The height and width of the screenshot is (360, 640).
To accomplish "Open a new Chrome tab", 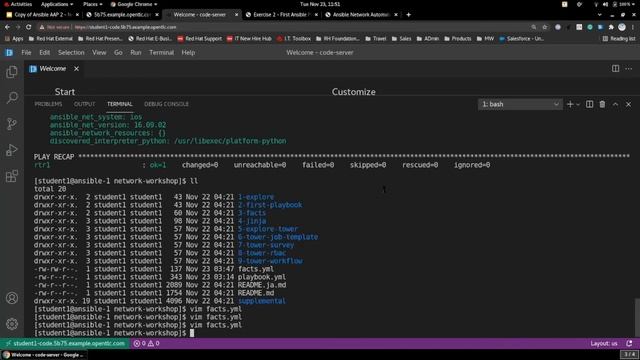I will [408, 15].
